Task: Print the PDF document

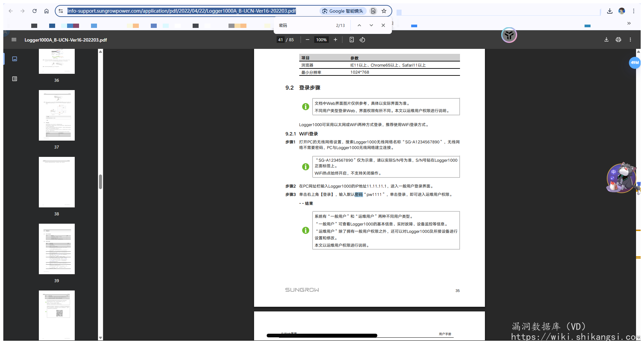Action: [618, 40]
